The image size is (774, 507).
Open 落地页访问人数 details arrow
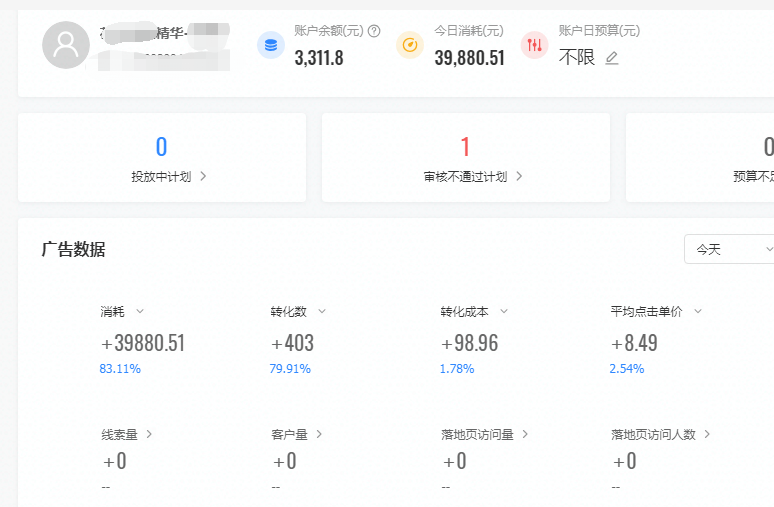coord(706,434)
